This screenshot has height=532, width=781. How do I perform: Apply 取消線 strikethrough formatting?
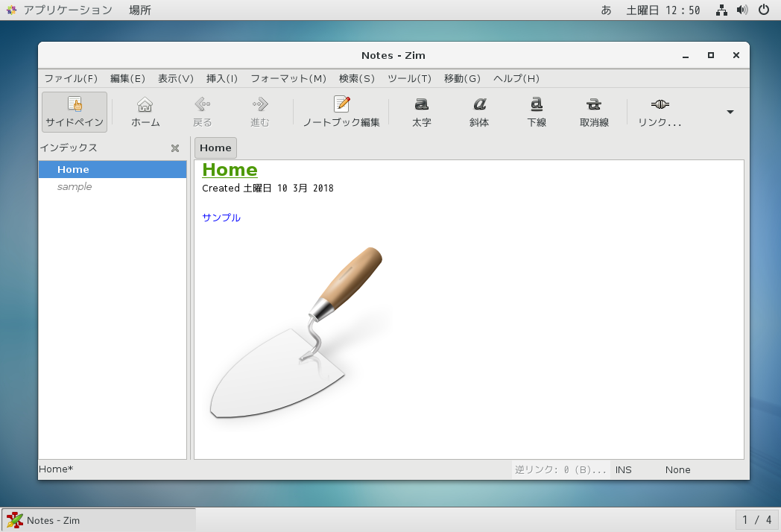(594, 112)
